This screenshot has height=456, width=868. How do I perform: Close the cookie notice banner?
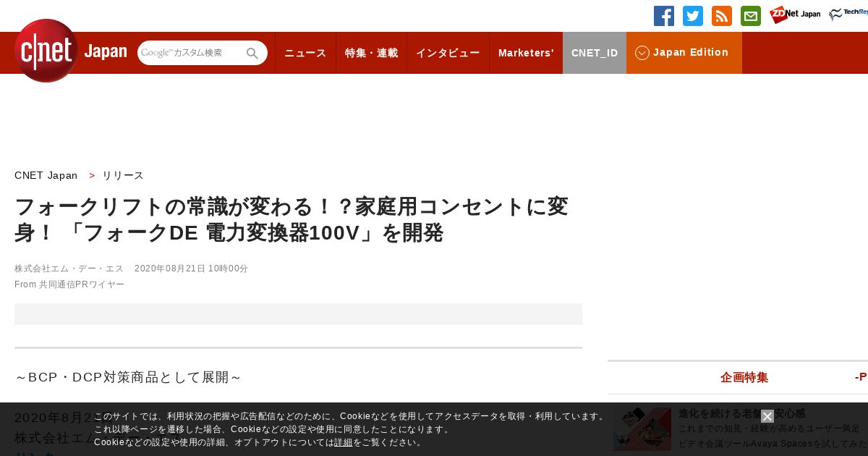click(x=767, y=416)
